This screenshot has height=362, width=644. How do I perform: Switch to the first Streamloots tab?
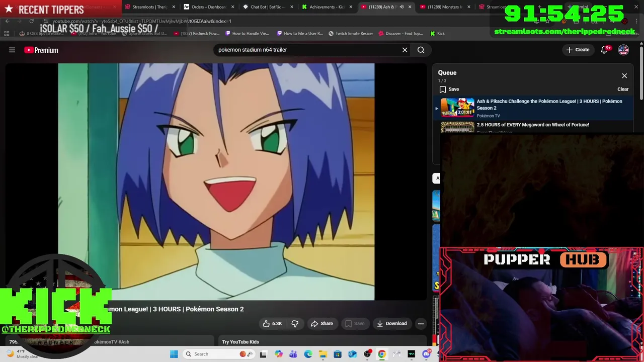[x=150, y=7]
